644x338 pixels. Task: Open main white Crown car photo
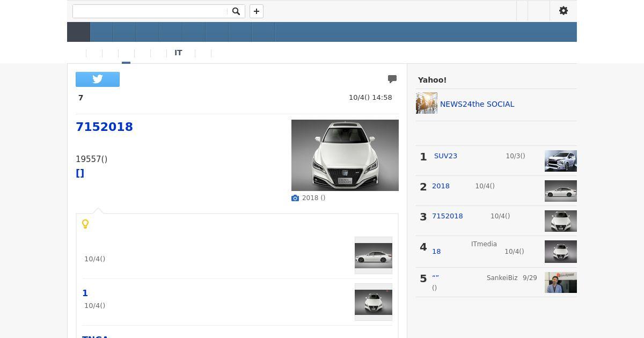coord(345,155)
